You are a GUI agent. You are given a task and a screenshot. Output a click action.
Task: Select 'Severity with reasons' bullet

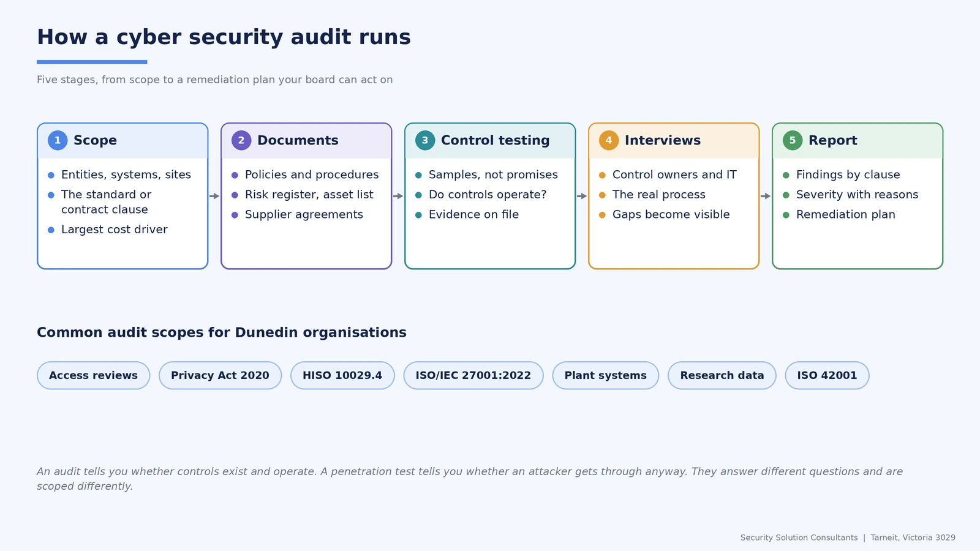point(858,195)
